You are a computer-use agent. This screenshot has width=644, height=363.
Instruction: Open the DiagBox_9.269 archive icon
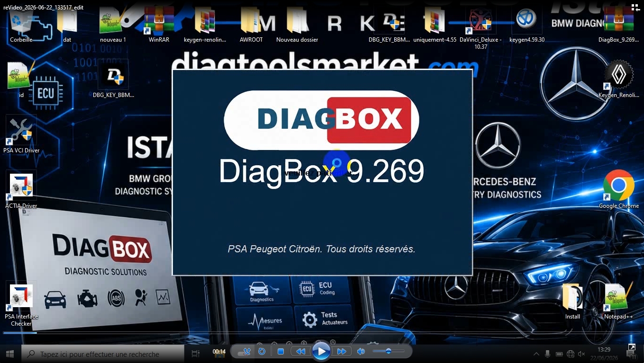618,24
